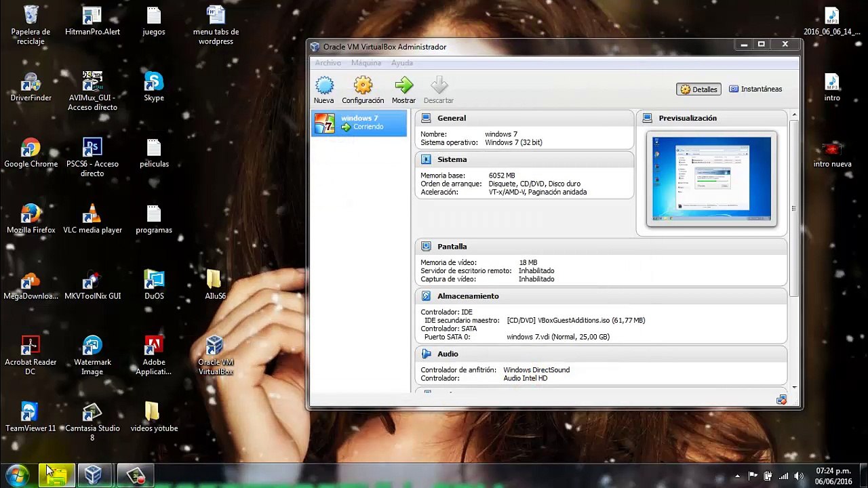Select the Skype desktop icon
Screen dimensions: 868x488
(x=154, y=81)
